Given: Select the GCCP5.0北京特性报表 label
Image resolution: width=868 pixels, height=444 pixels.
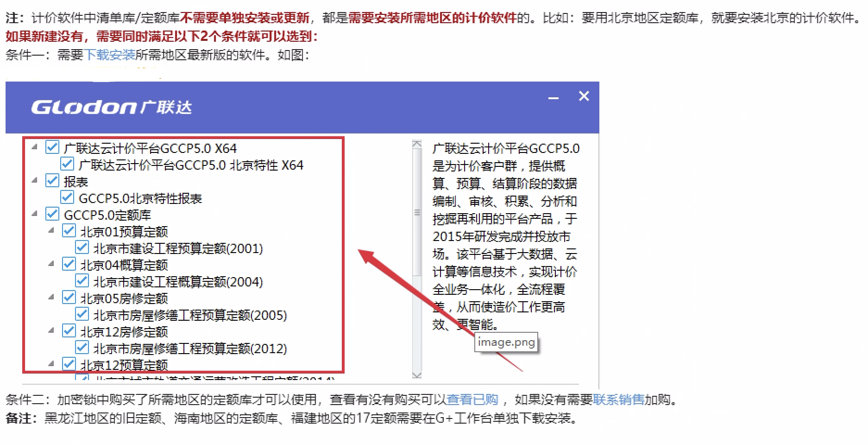Looking at the screenshot, I should [140, 198].
